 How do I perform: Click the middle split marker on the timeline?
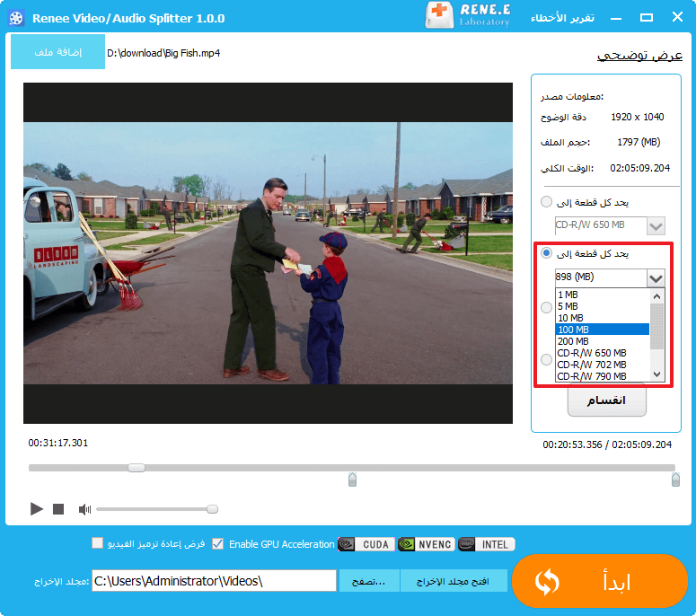tap(352, 480)
